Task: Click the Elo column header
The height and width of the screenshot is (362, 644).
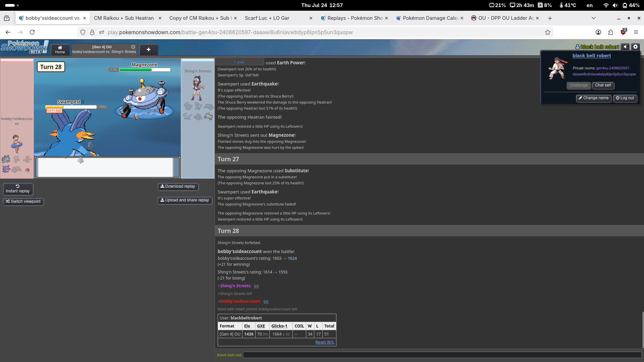Action: point(247,326)
